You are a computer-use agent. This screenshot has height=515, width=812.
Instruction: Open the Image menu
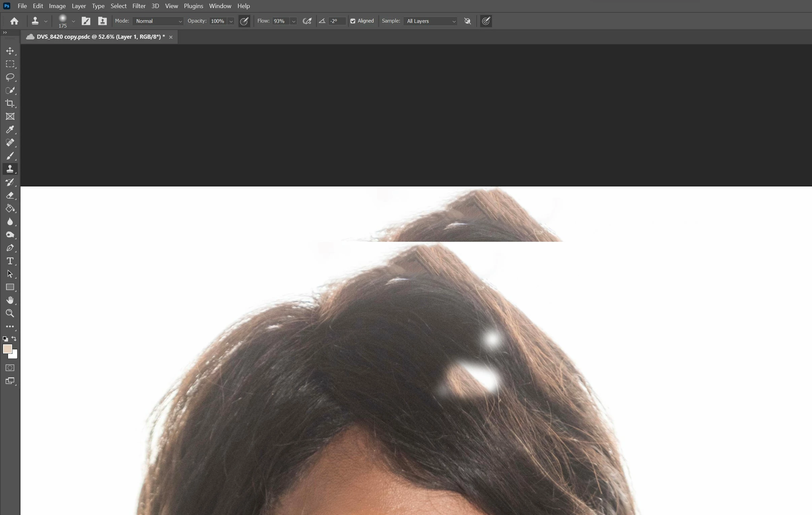(57, 6)
